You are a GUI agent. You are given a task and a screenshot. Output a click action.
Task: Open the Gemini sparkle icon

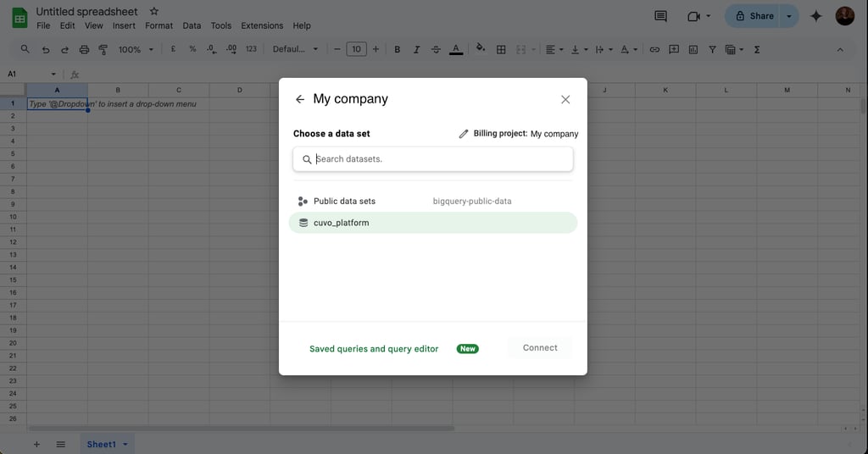(x=816, y=16)
